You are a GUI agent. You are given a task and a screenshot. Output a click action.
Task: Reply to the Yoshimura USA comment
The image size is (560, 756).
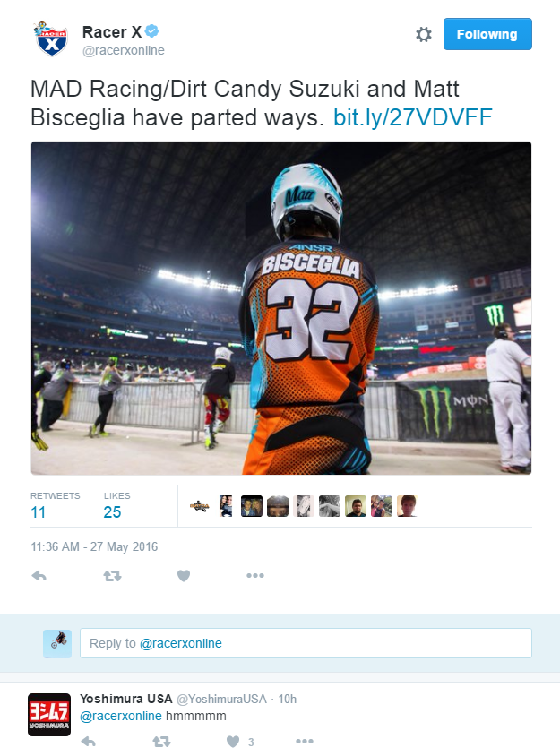pos(89,742)
